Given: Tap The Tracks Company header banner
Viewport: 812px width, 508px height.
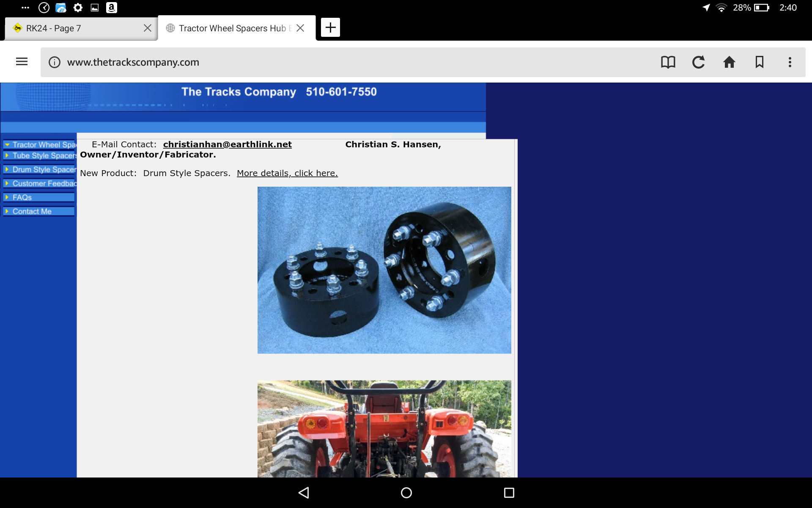Looking at the screenshot, I should tap(243, 97).
